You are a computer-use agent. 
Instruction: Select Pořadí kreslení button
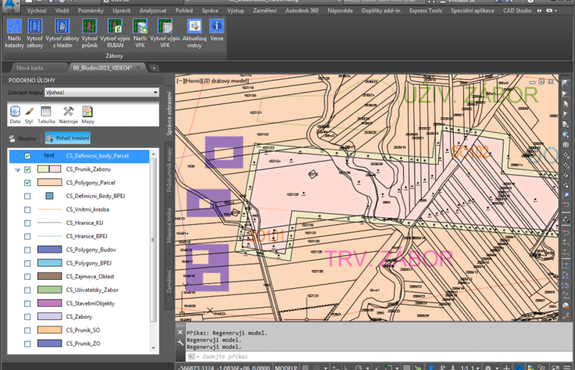pyautogui.click(x=68, y=138)
